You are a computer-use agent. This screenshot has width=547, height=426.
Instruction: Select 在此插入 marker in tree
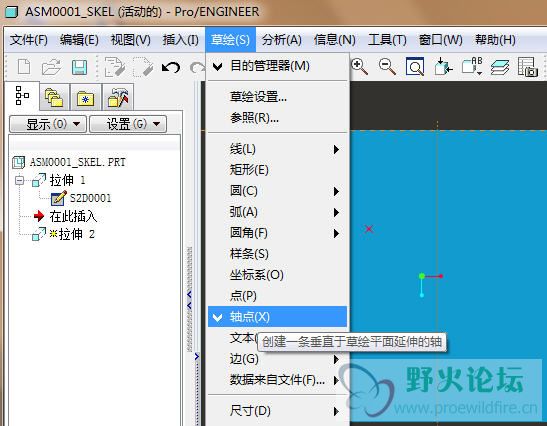tap(73, 216)
